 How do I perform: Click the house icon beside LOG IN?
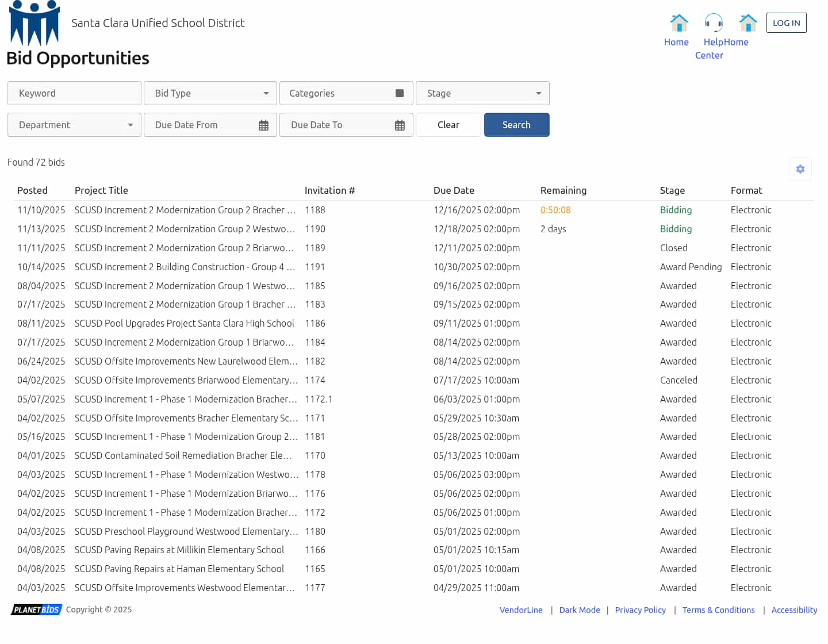point(747,23)
